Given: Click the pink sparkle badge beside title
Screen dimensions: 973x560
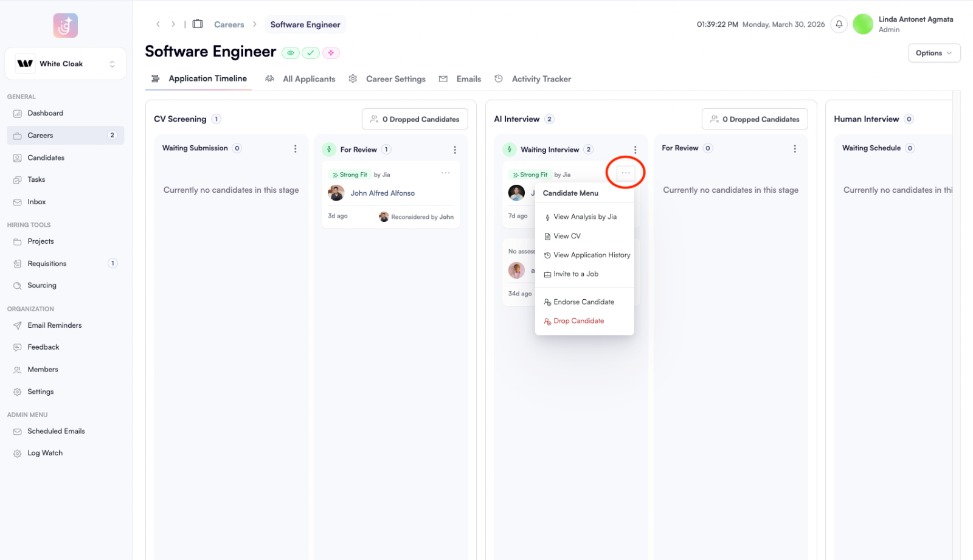Looking at the screenshot, I should tap(331, 53).
